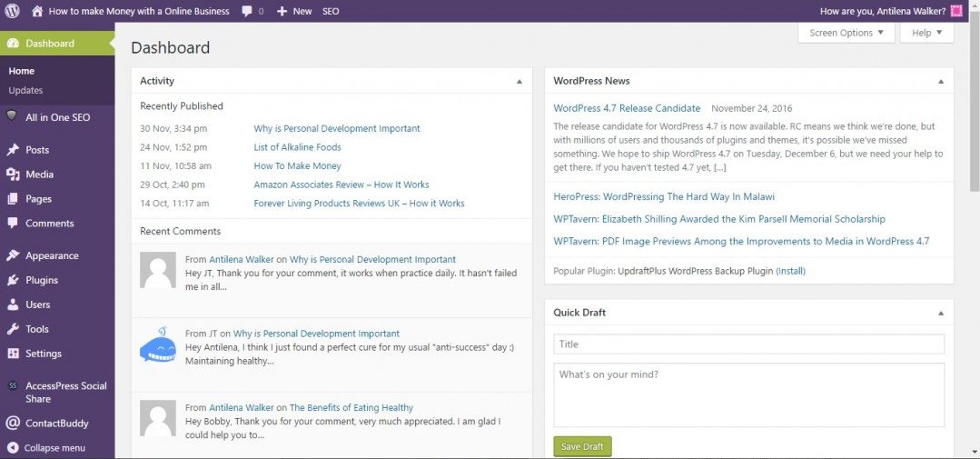Viewport: 980px width, 459px height.
Task: Click avatar beside Personal Development comment
Action: click(x=158, y=270)
